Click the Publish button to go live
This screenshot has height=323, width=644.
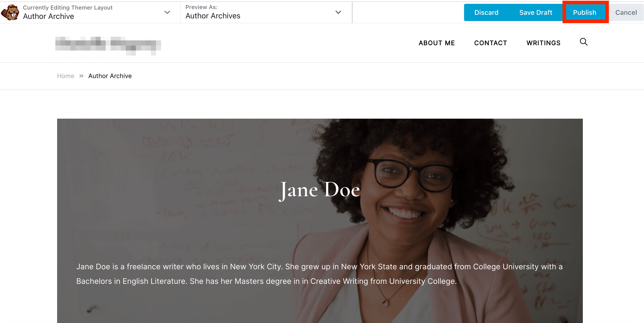tap(585, 12)
